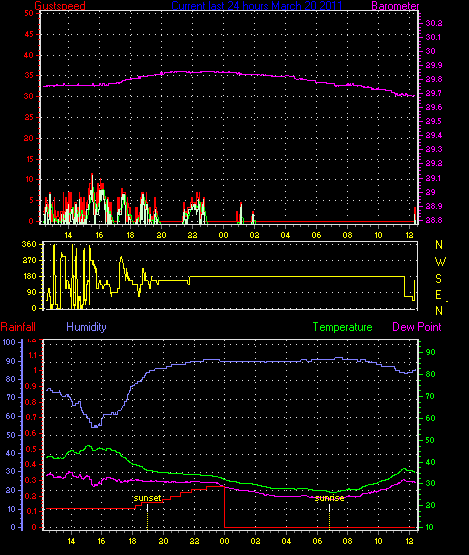Click the 30.2 value on the barometer axis
The height and width of the screenshot is (555, 469).
pos(434,23)
